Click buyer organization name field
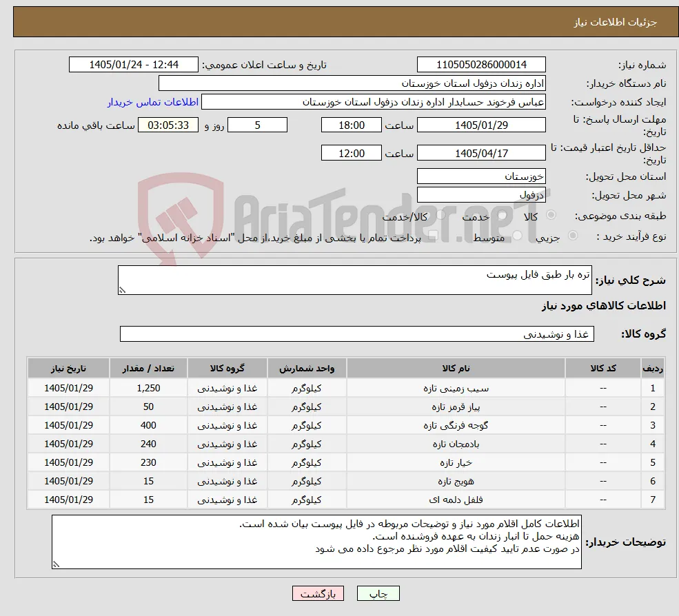The height and width of the screenshot is (616, 679). tap(352, 83)
